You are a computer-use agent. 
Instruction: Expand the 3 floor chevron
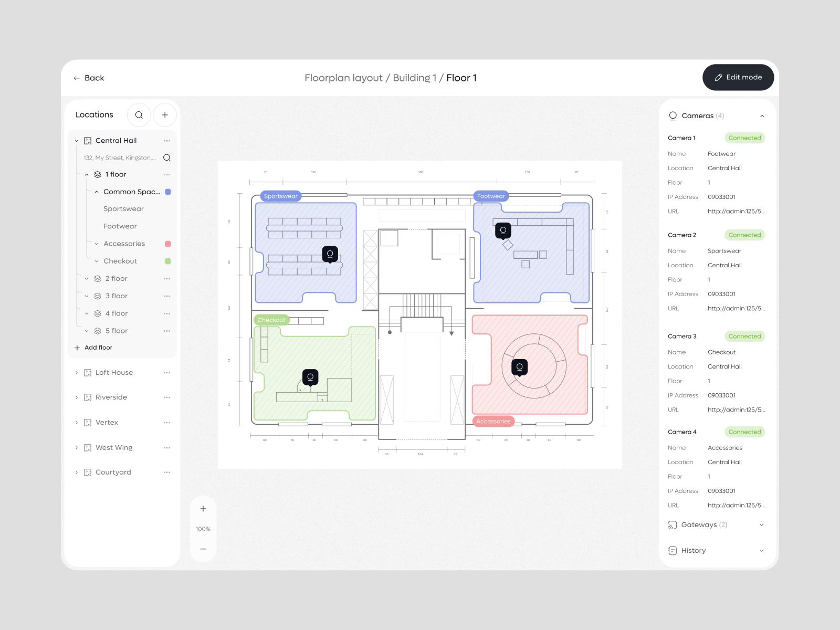87,296
